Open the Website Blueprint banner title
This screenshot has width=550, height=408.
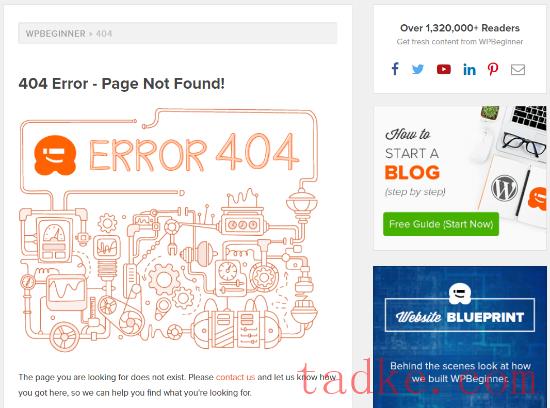[460, 317]
